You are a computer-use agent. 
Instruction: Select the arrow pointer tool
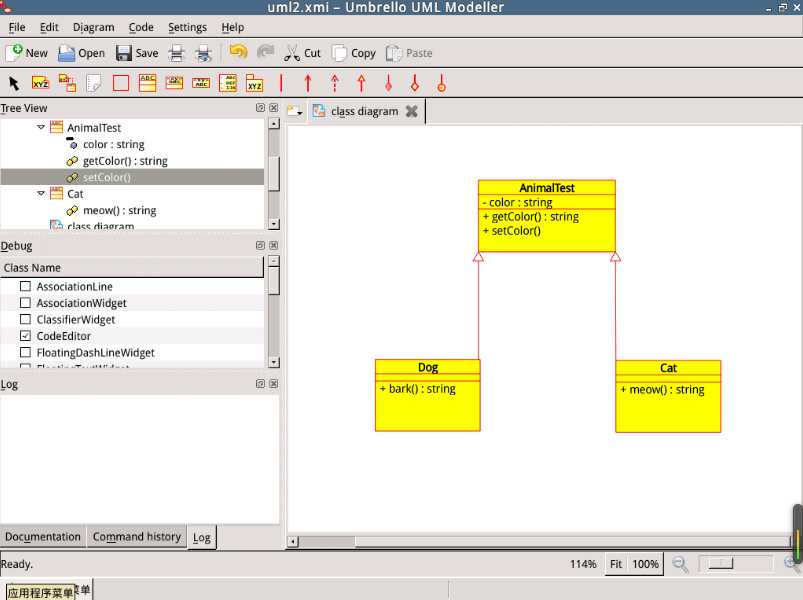coord(14,83)
